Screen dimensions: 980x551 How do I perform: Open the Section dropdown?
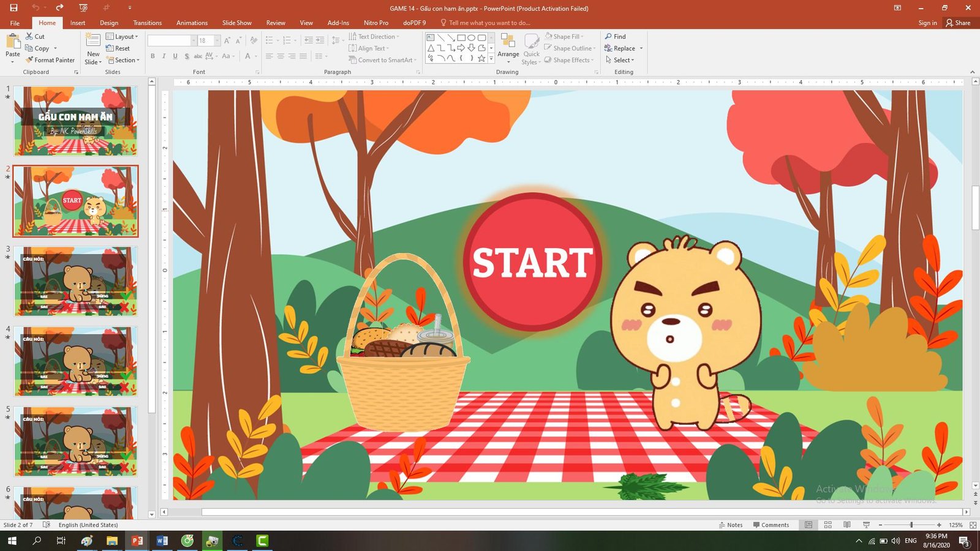pos(123,60)
